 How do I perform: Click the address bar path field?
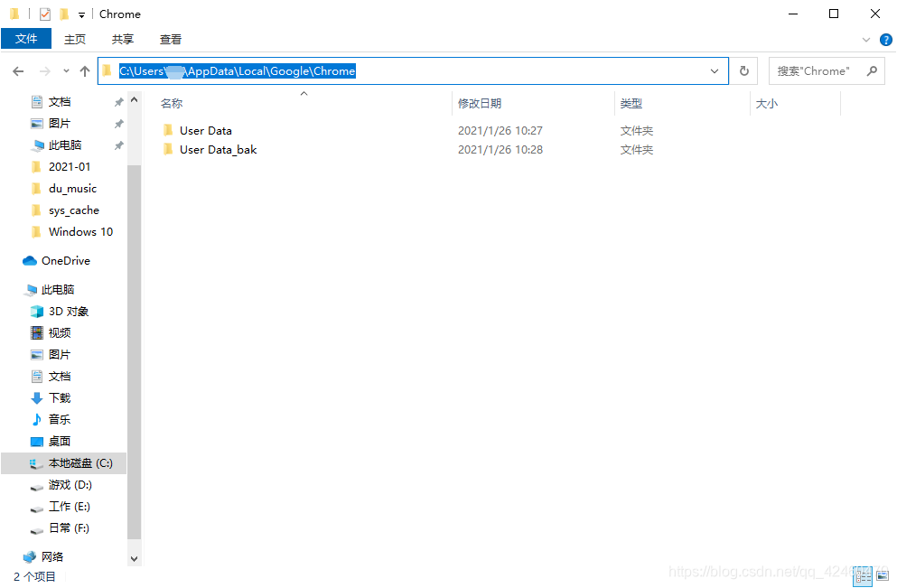click(413, 71)
